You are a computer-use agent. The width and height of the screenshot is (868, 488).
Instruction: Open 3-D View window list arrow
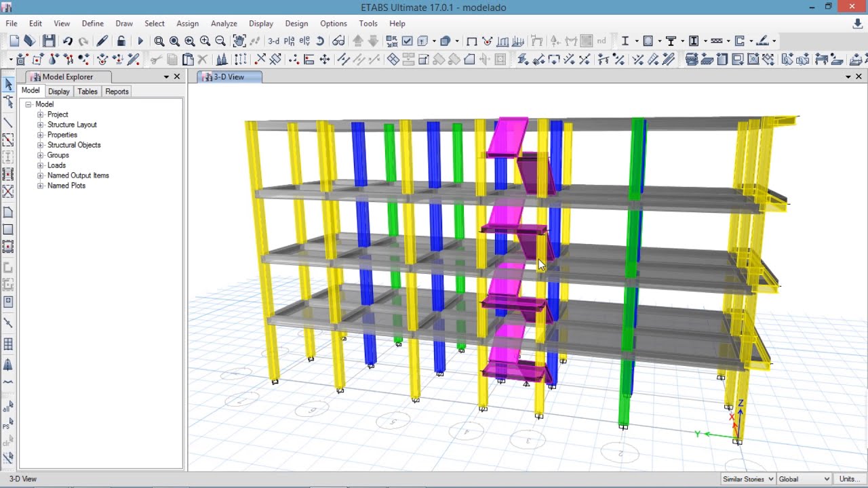point(848,77)
